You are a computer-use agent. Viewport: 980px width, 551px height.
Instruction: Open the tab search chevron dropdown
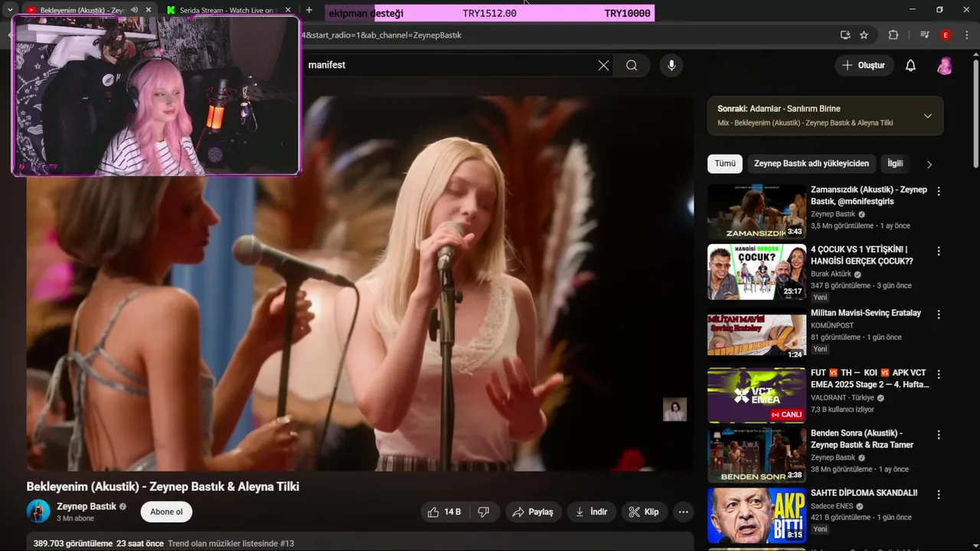pos(10,10)
